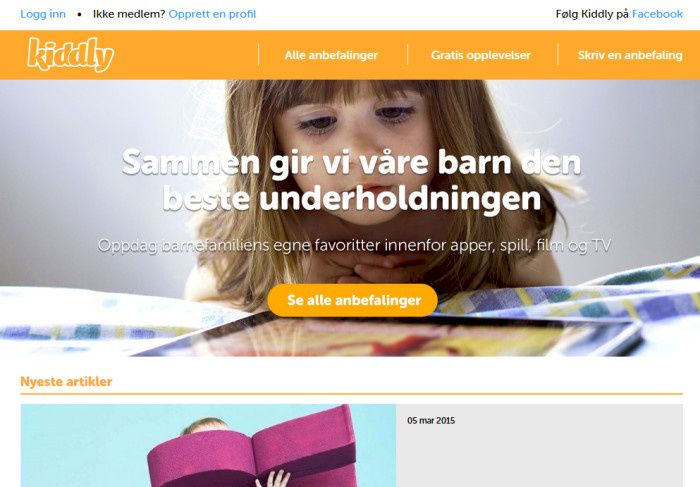Click the hero heading Sammen gir vi våre barn
700x487 pixels.
click(352, 179)
